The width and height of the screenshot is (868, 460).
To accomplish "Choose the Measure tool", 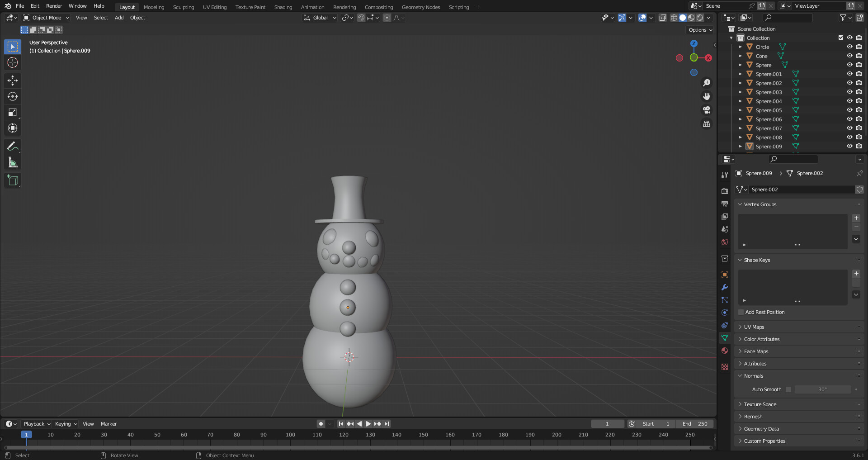I will click(12, 161).
